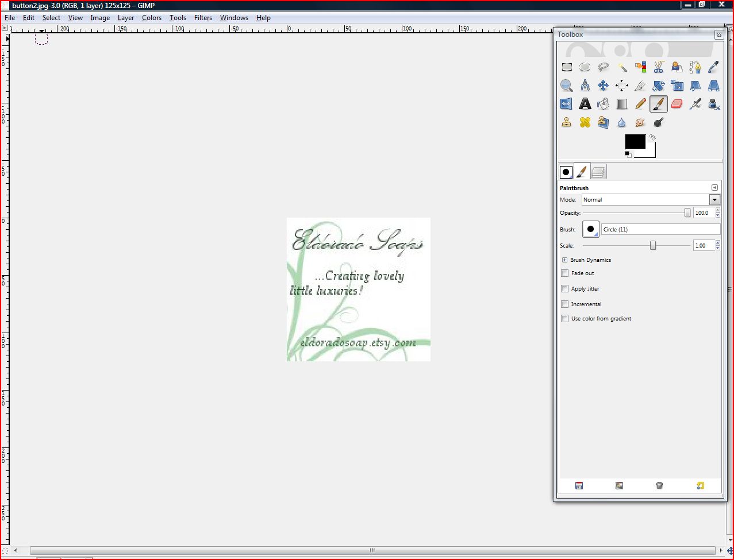Select the Fuzzy Select magic wand

622,67
